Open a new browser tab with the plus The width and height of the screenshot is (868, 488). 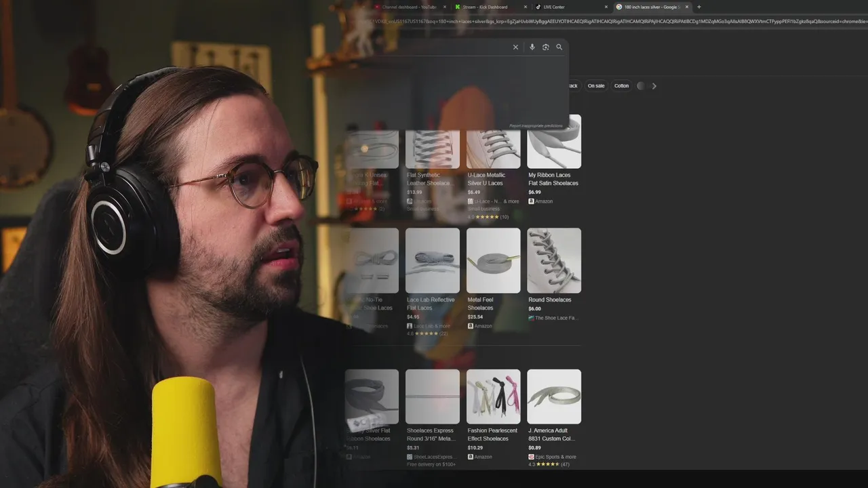pos(699,7)
